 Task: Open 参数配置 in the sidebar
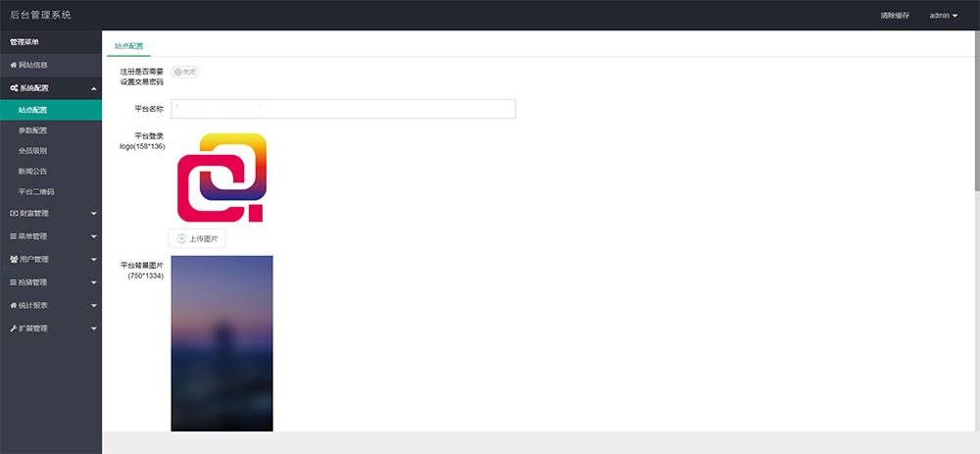pos(32,130)
